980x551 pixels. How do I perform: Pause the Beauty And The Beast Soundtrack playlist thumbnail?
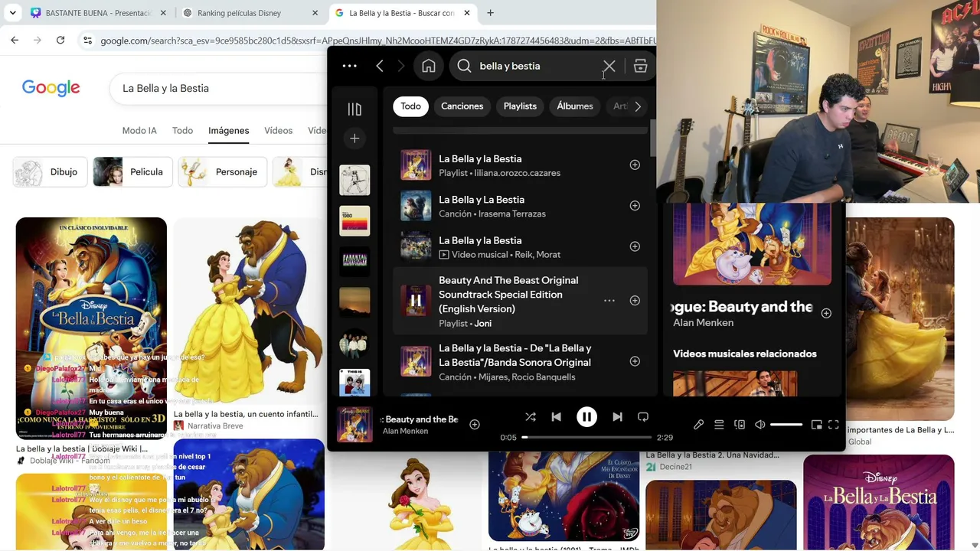[416, 301]
